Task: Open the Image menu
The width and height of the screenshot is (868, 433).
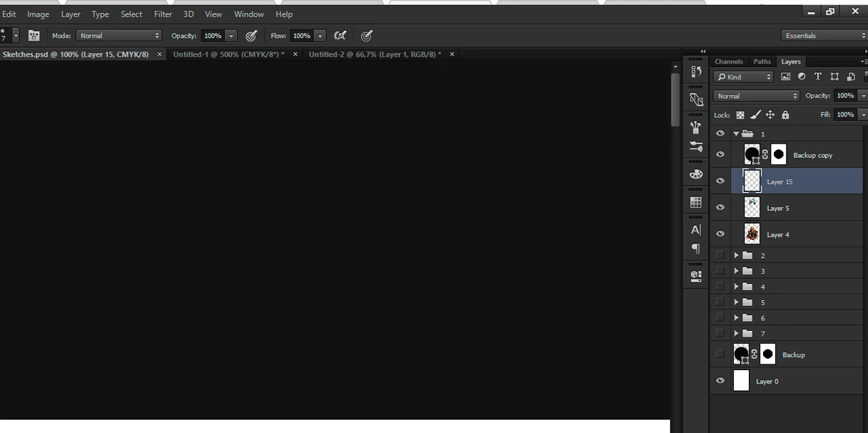Action: [x=39, y=14]
